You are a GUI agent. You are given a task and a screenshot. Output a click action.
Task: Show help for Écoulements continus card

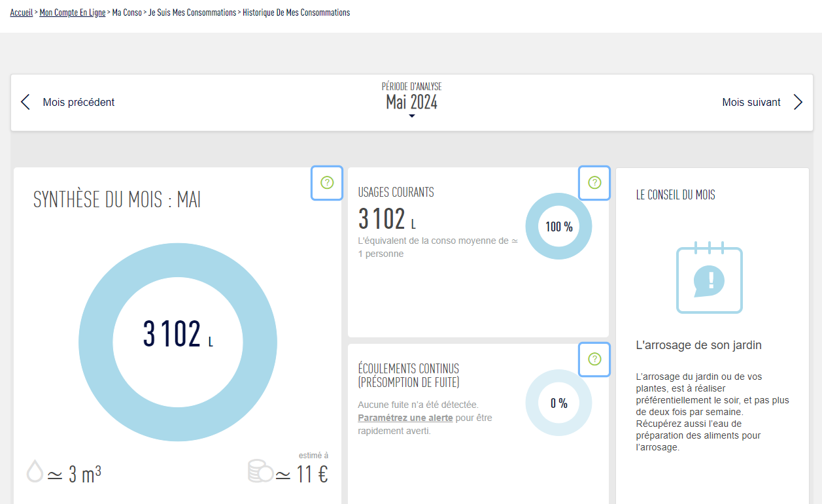click(594, 359)
